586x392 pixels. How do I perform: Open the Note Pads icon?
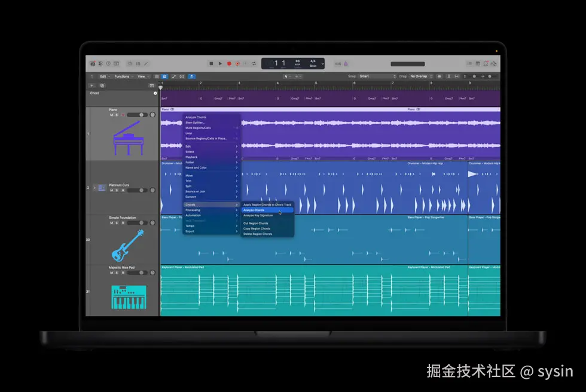(478, 63)
